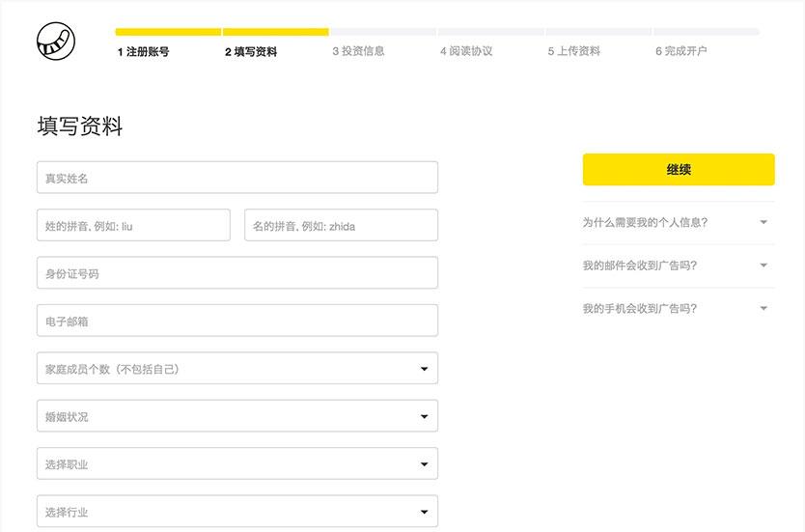Viewport: 805px width, 532px height.
Task: Go to step 5 上传资料
Action: pos(573,51)
